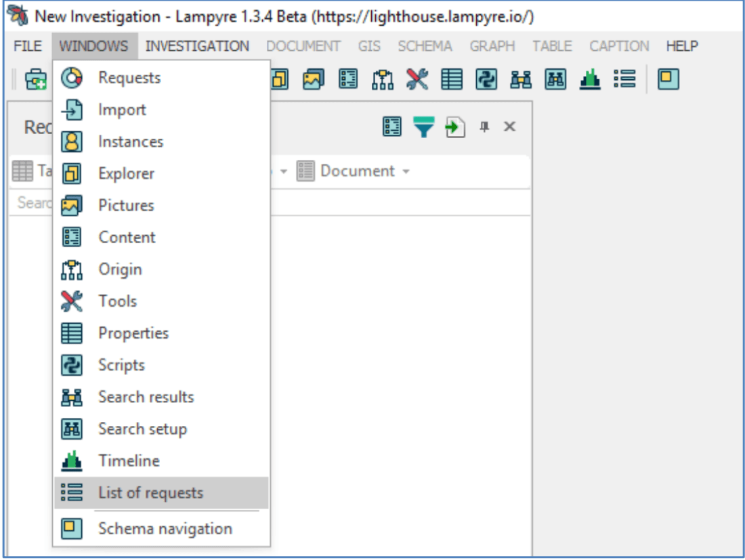
Task: Choose Search setup menu entry
Action: pos(162,429)
